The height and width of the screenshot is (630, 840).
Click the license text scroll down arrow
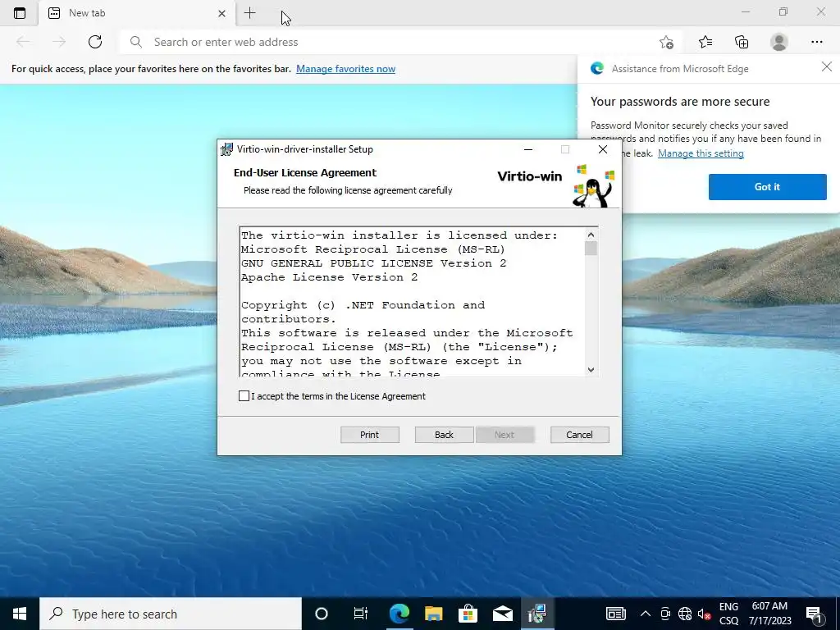[x=591, y=369]
